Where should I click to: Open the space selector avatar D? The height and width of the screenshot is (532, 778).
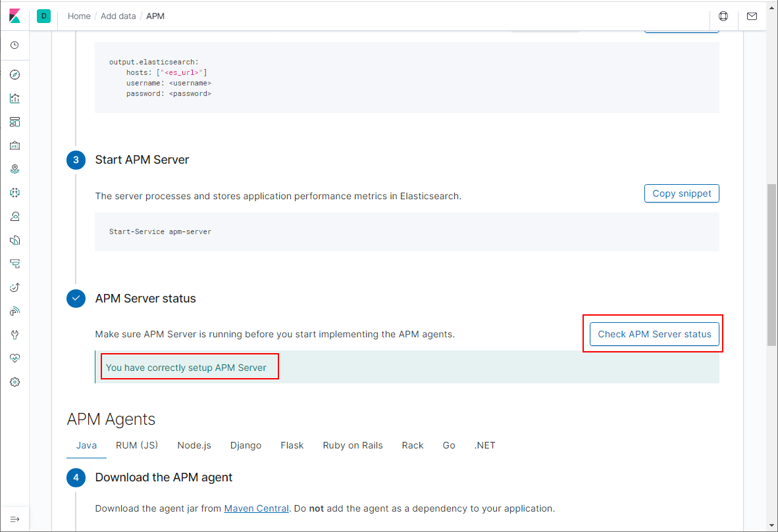[43, 16]
